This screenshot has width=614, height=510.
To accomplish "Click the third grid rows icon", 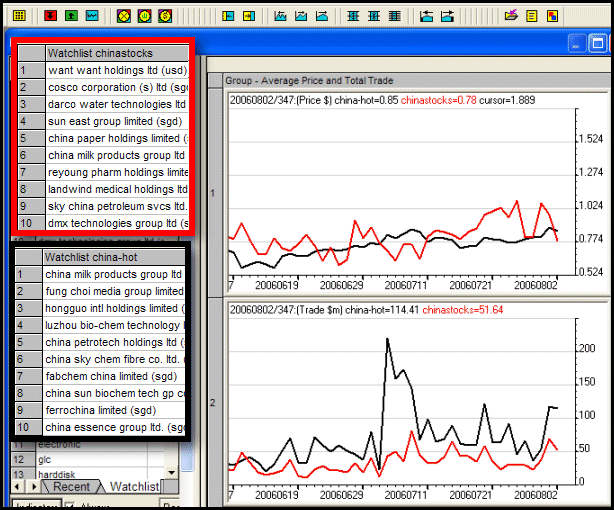I will click(x=395, y=16).
